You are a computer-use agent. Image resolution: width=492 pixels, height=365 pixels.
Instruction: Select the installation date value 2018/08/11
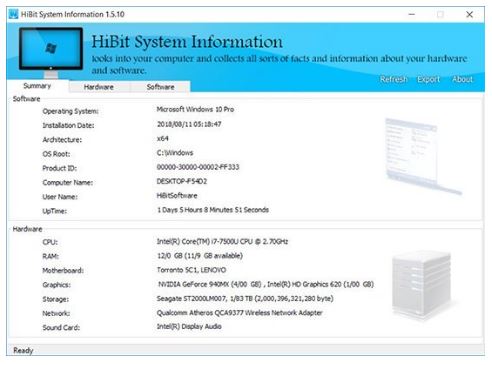coord(189,124)
